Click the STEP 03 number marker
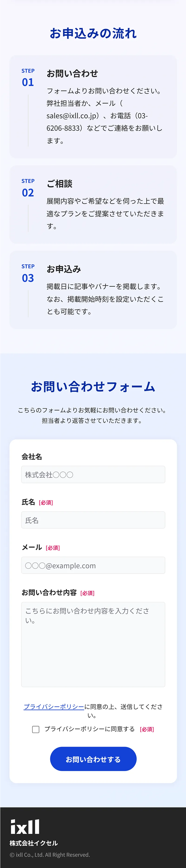 (x=28, y=278)
